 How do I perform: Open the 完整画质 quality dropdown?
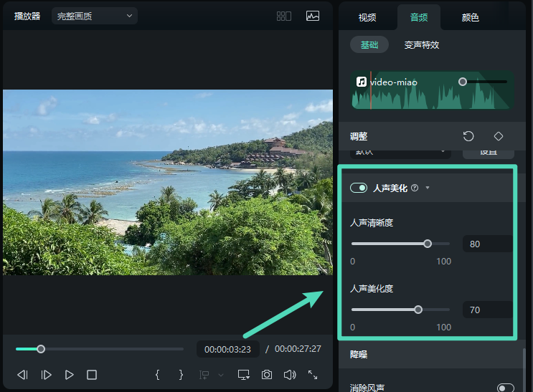95,16
